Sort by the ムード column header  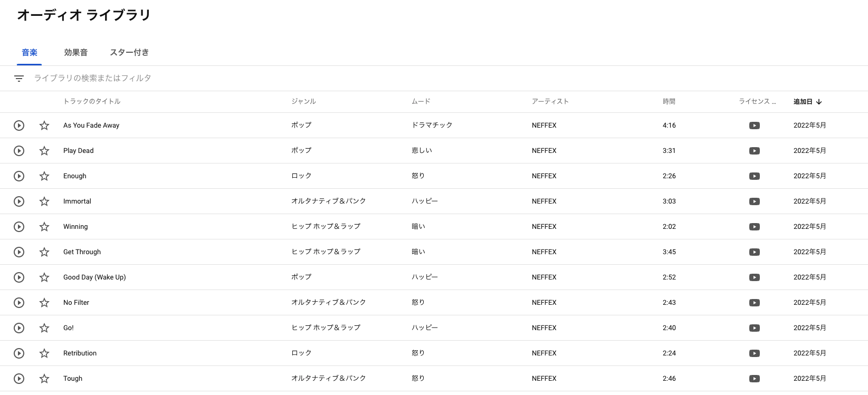(x=421, y=101)
